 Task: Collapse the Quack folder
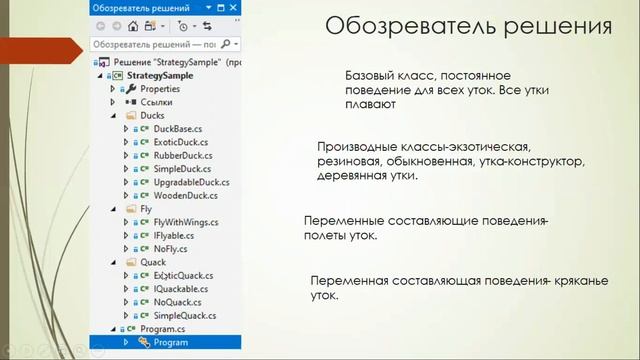(113, 263)
